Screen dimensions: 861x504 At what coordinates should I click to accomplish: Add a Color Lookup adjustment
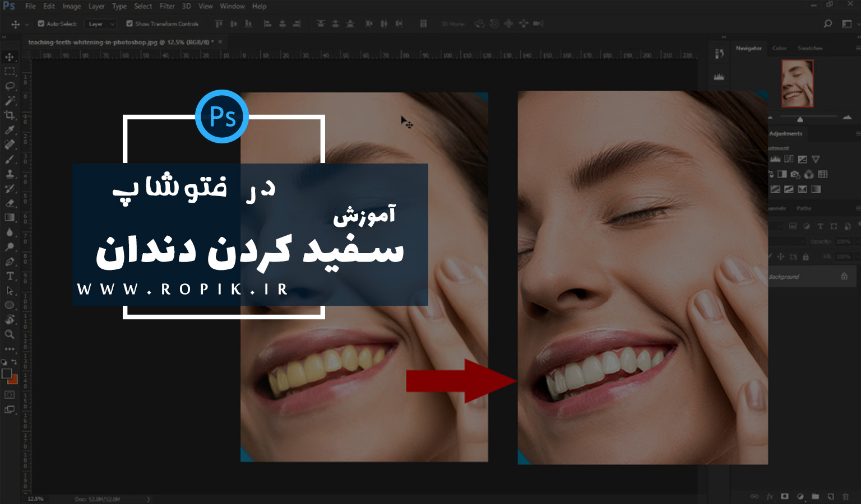[x=823, y=174]
